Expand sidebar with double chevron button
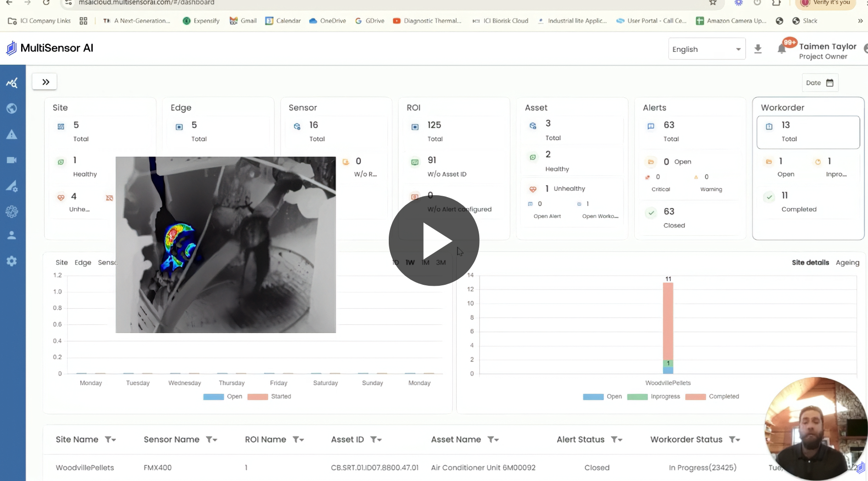The height and width of the screenshot is (481, 868). 45,82
